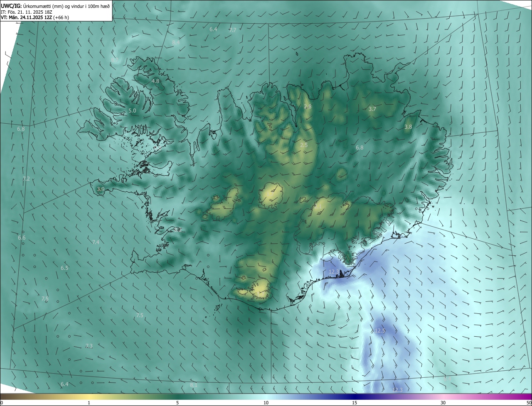532x406 pixels.
Task: Click the 15 tick on the color scale
Action: pos(355,403)
